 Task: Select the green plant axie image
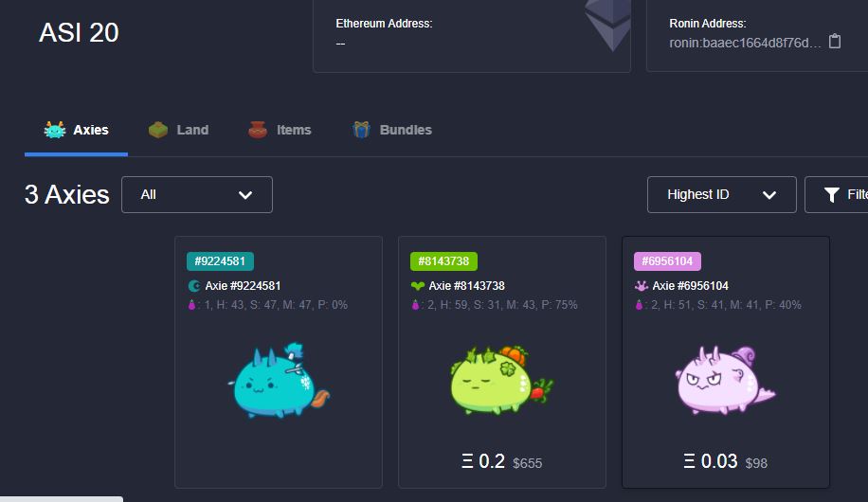(x=501, y=381)
